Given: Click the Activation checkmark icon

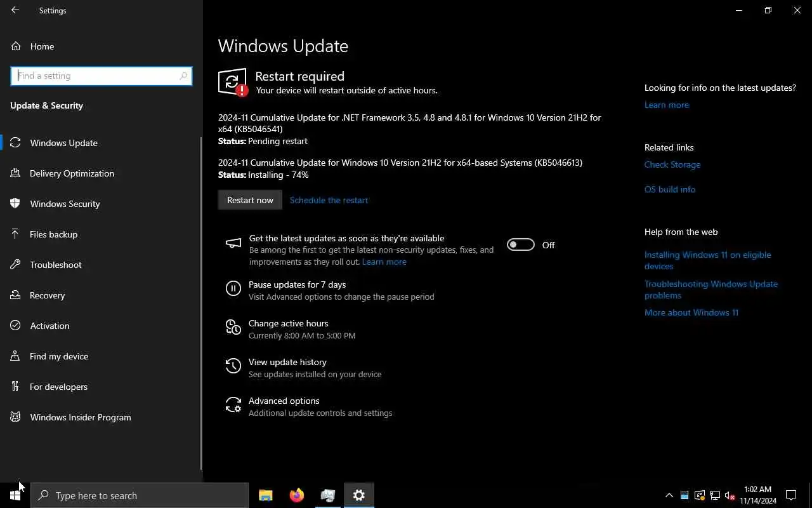Looking at the screenshot, I should (15, 326).
